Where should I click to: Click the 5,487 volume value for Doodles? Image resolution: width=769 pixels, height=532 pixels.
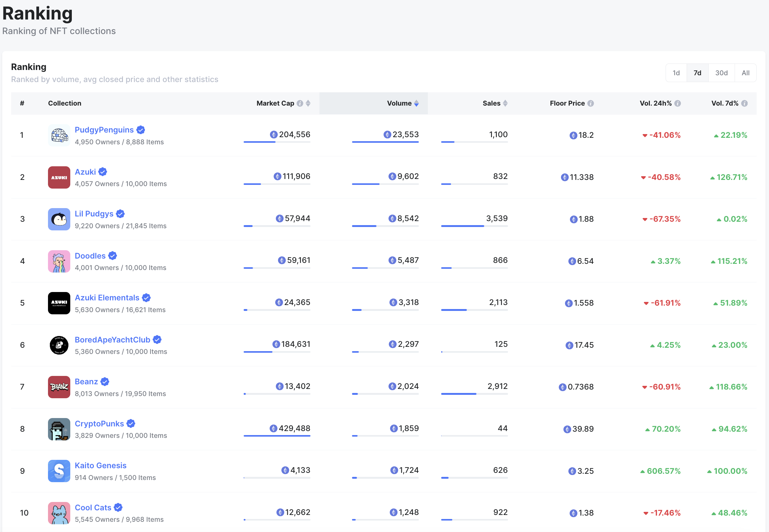408,260
